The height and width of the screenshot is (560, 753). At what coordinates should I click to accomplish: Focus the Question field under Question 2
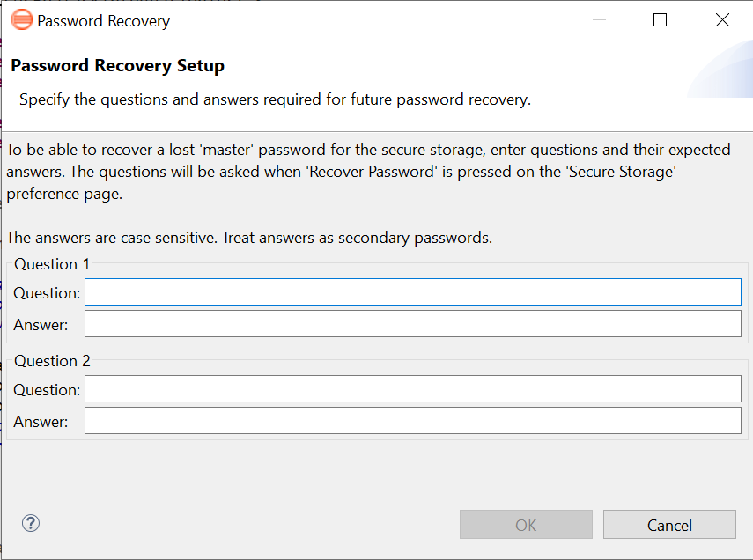pos(413,389)
